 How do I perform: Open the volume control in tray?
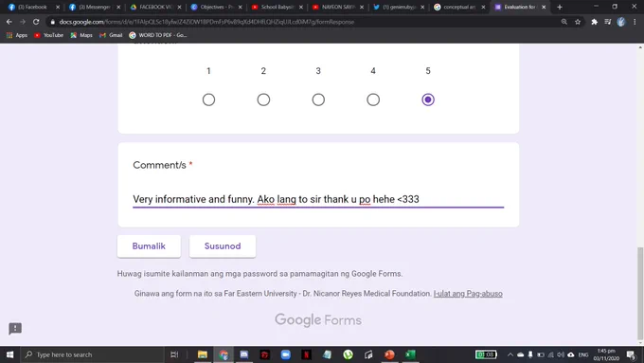click(x=561, y=354)
